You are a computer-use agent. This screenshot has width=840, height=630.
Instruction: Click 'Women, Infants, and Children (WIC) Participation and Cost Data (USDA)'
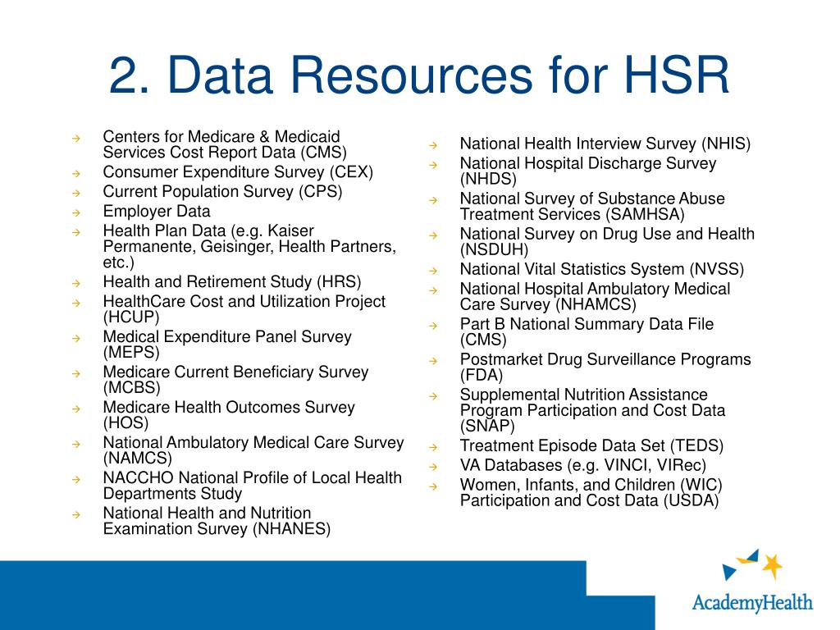[x=591, y=492]
